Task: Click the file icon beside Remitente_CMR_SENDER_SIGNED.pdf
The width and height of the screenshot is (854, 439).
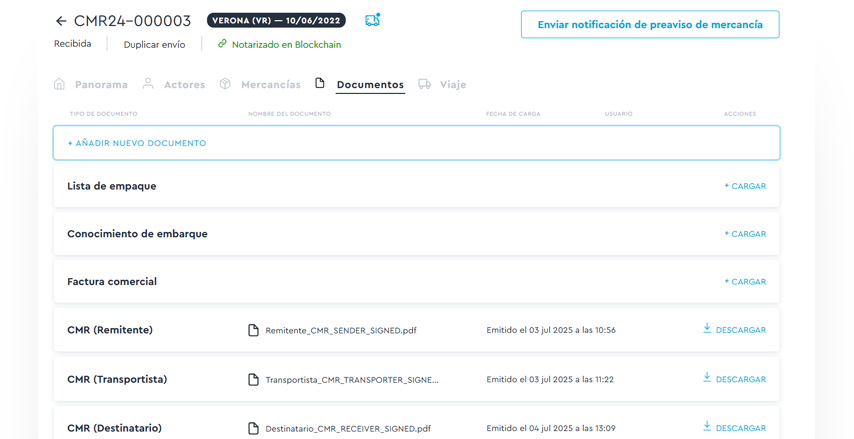Action: (x=254, y=330)
